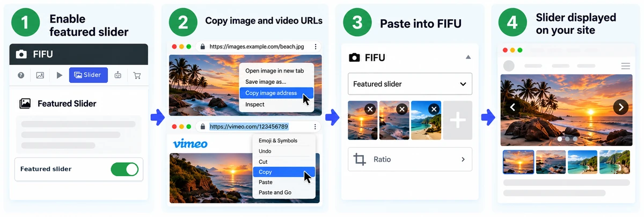Viewport: 644px width, 217px height.
Task: Choose Copy in the URL context menu
Action: [284, 172]
